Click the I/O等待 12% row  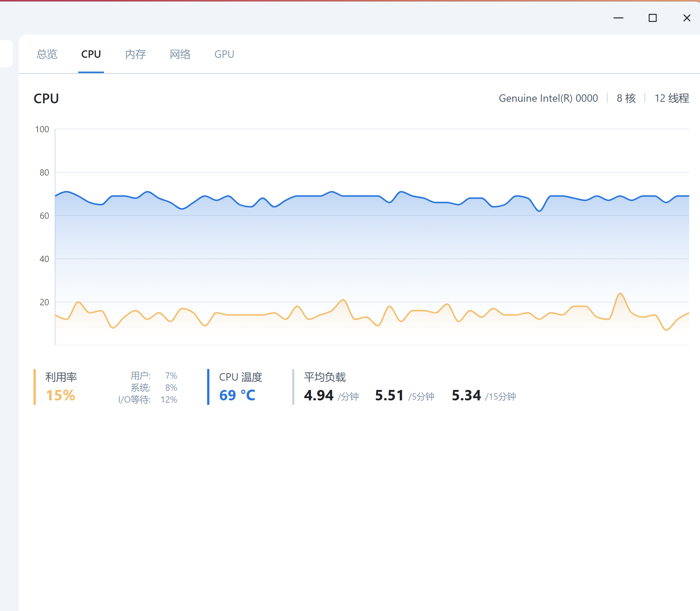pos(148,400)
